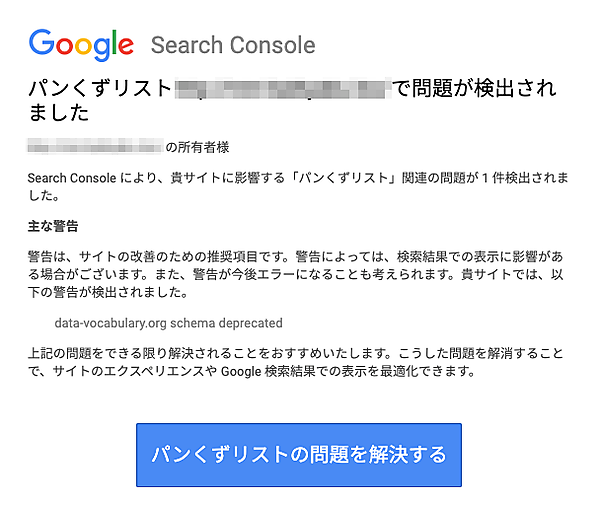
Task: Click the blurred site URL in the headline
Action: (280, 88)
